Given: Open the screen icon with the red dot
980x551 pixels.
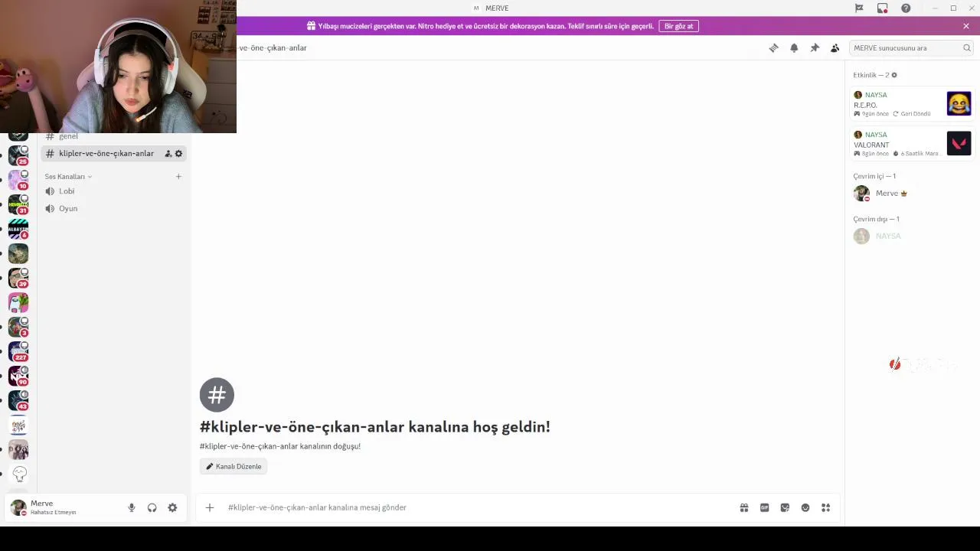Looking at the screenshot, I should pos(882,8).
